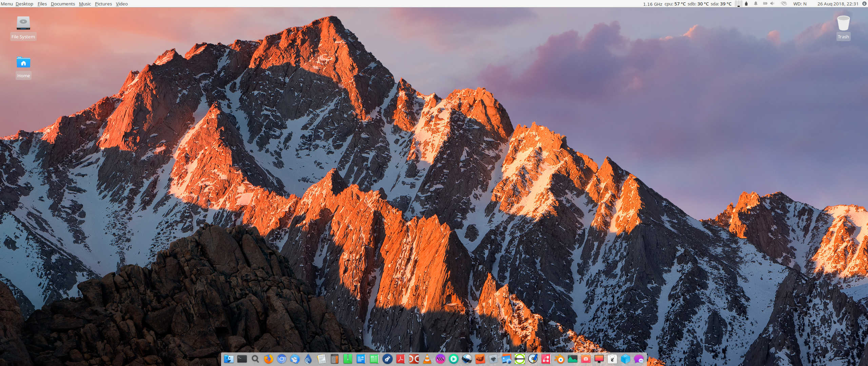
Task: Open the network connection tray icon
Action: pos(784,3)
